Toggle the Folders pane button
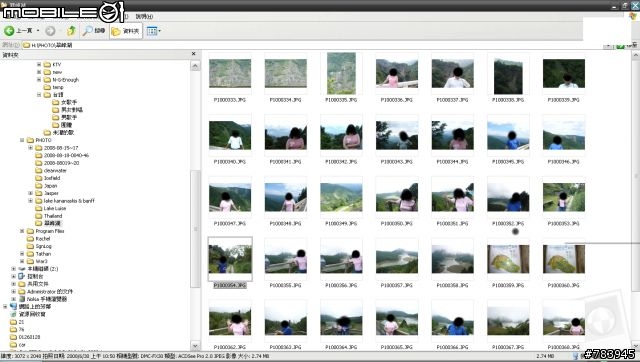640x362 pixels. [x=126, y=31]
